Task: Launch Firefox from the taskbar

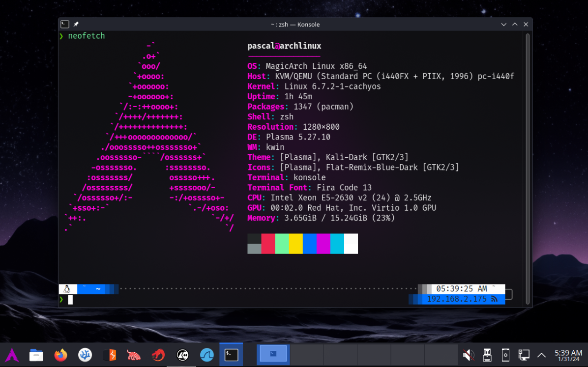Action: (61, 355)
